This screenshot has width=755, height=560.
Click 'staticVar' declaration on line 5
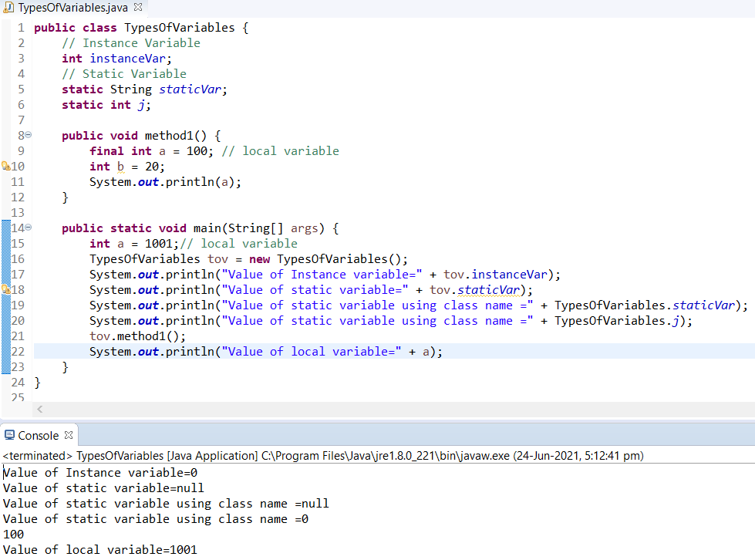coord(190,89)
